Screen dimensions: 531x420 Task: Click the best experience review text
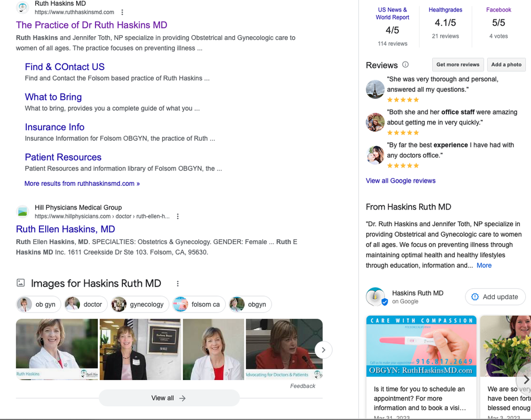click(451, 150)
